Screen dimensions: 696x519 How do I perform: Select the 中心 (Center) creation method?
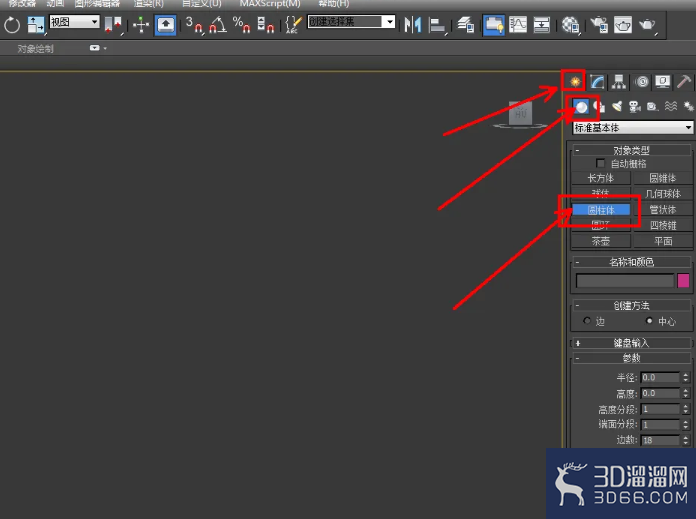(x=650, y=321)
